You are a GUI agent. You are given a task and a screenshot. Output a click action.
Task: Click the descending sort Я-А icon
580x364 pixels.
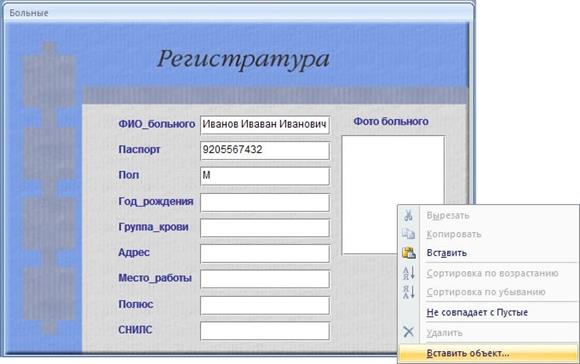pos(408,292)
